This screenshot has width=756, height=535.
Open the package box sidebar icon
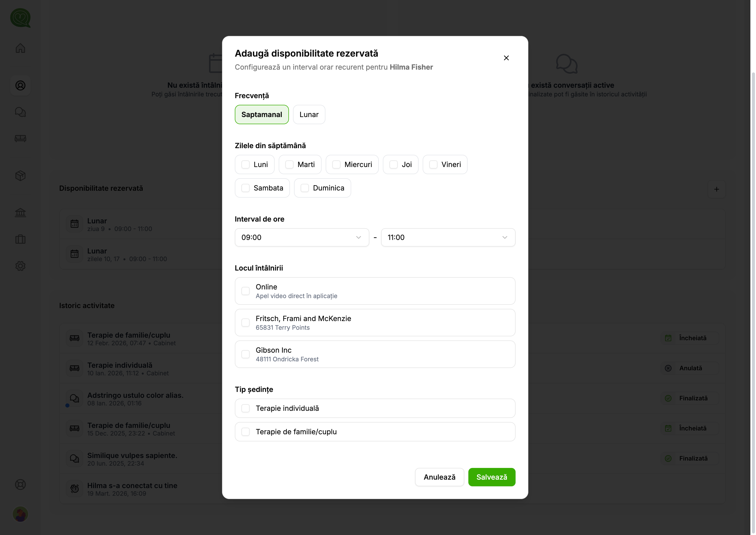point(20,176)
